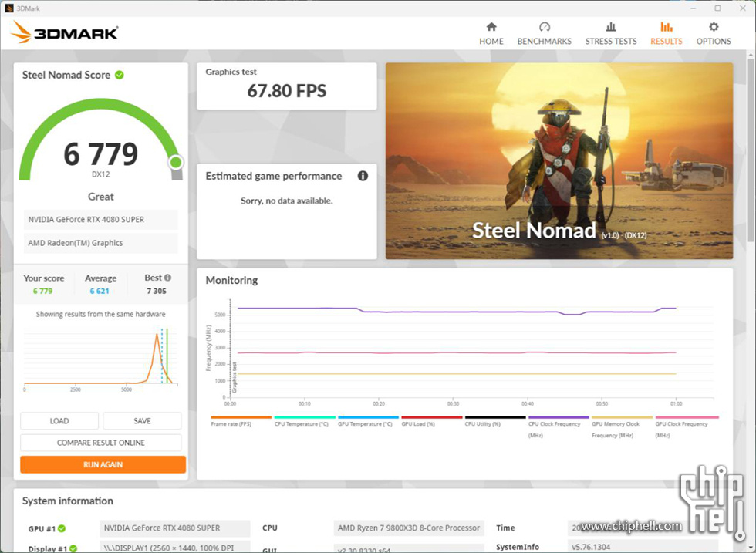Viewport: 756px width, 553px height.
Task: Click the purple CPU clock line in the graph
Action: click(x=458, y=312)
